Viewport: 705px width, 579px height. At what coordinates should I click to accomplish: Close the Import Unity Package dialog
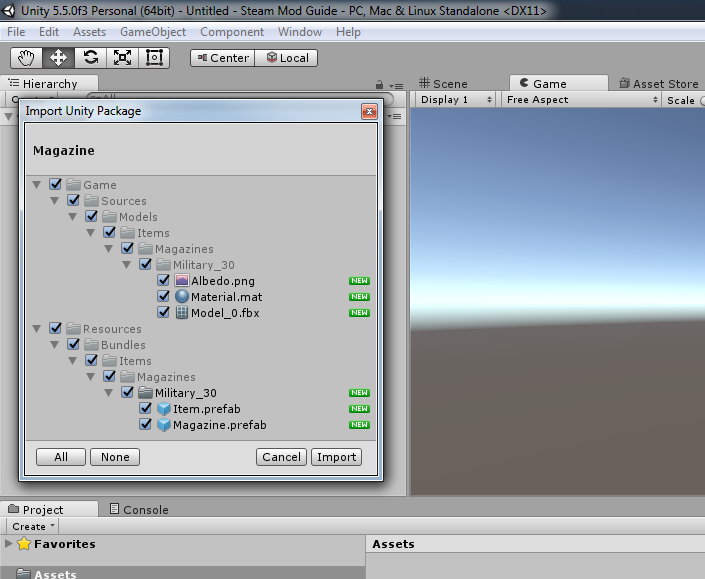(x=369, y=111)
